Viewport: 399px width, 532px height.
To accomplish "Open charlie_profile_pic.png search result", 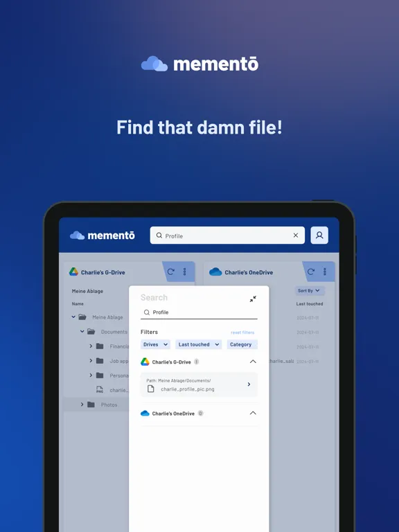I will tap(199, 384).
